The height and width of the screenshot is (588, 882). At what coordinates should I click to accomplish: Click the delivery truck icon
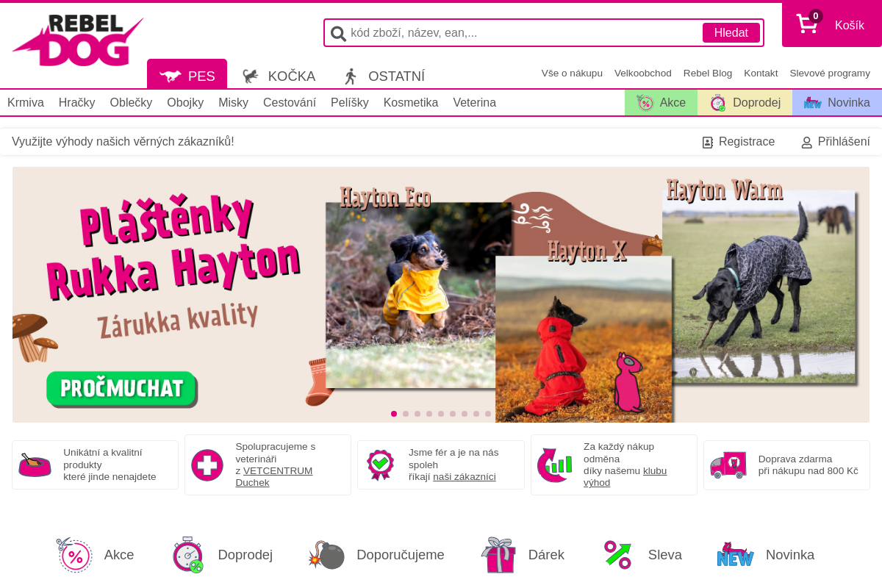coord(728,465)
